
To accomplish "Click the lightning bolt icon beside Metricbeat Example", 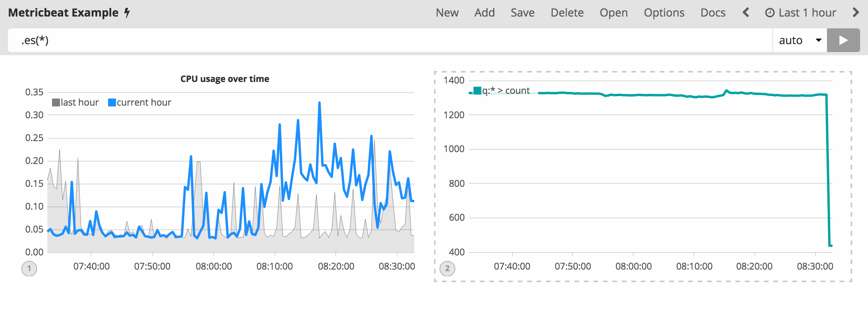I will click(x=127, y=13).
